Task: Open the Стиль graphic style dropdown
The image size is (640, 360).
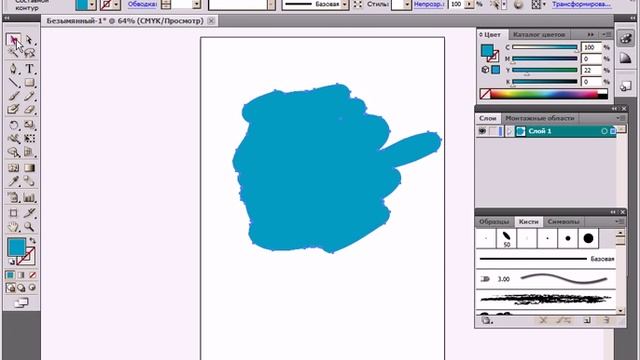Action: coord(407,4)
